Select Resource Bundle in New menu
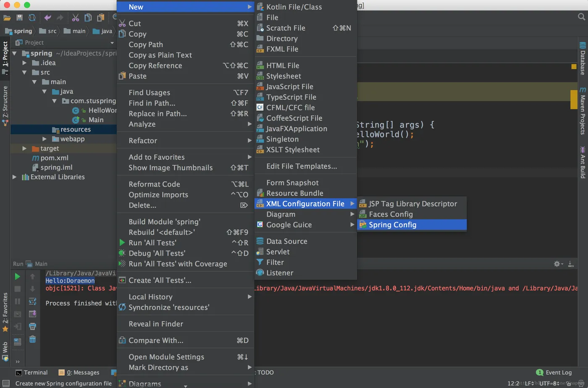 [x=306, y=193]
